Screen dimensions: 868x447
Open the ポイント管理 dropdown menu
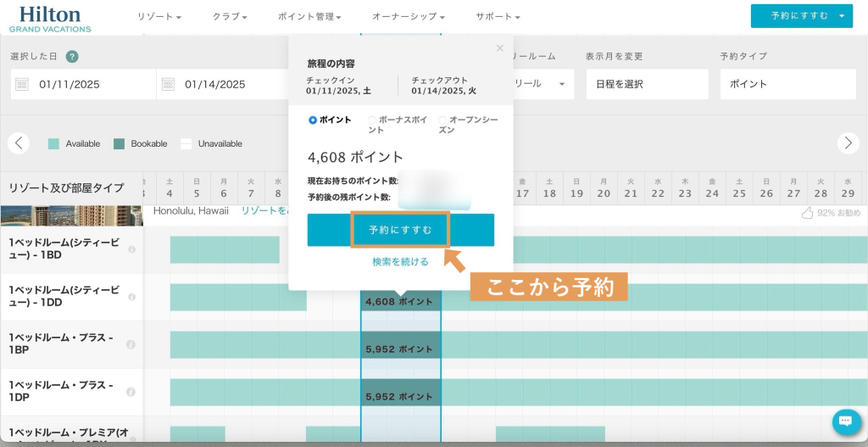[309, 16]
